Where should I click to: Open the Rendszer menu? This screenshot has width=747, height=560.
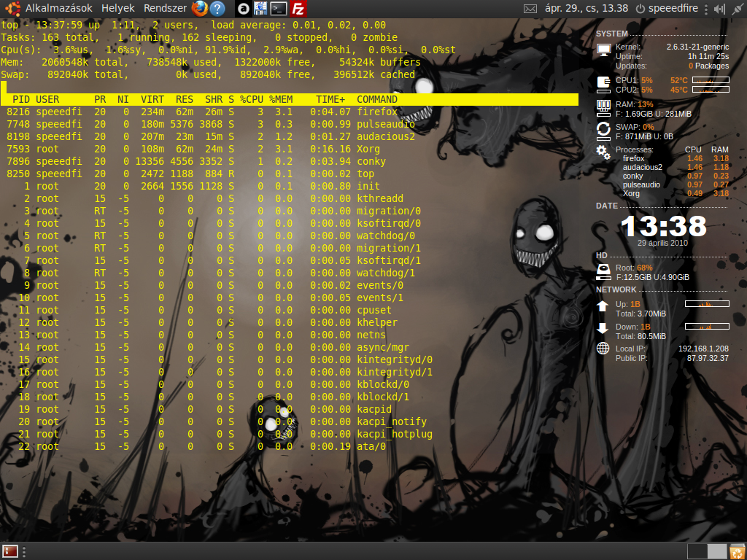[x=166, y=8]
